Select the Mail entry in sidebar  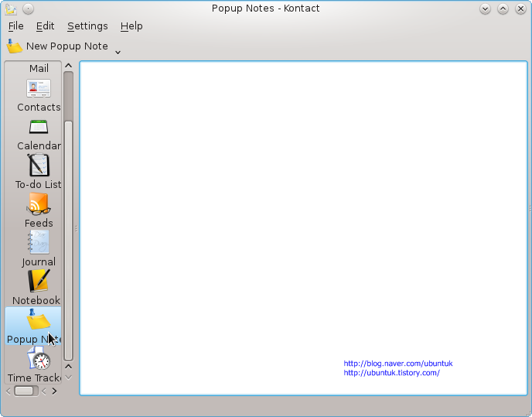39,68
